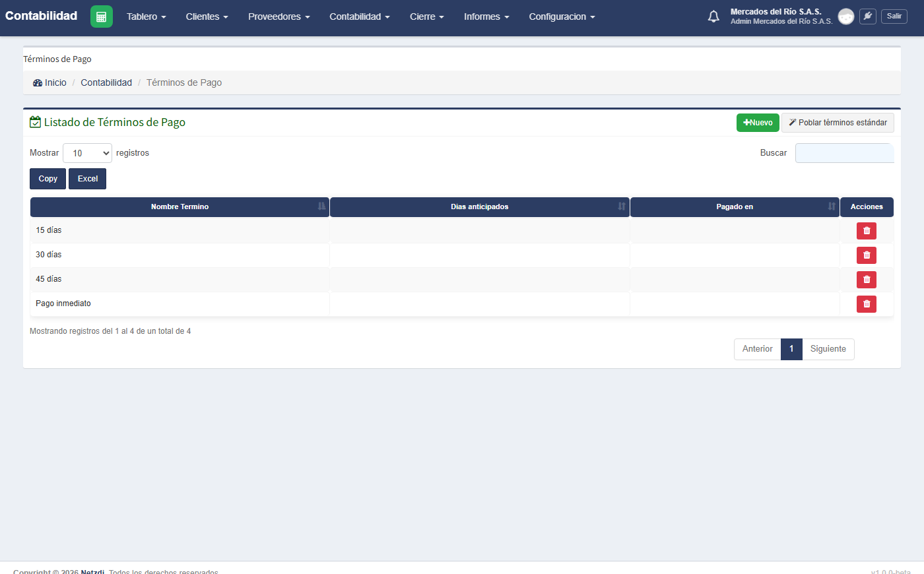924x574 pixels.
Task: Log out with the Salir button
Action: [x=894, y=16]
